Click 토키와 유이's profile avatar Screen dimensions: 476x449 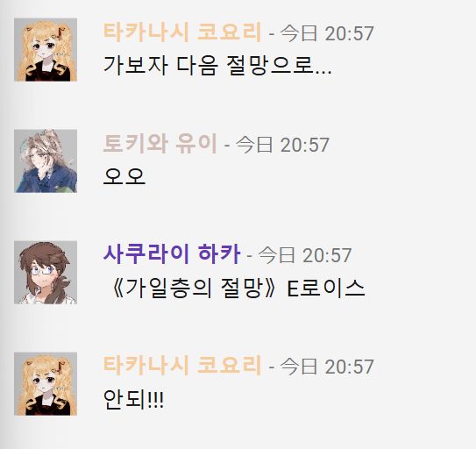coord(46,161)
